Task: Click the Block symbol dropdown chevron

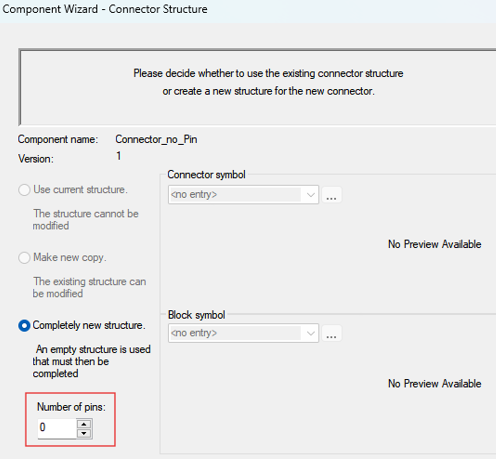Action: pos(311,333)
